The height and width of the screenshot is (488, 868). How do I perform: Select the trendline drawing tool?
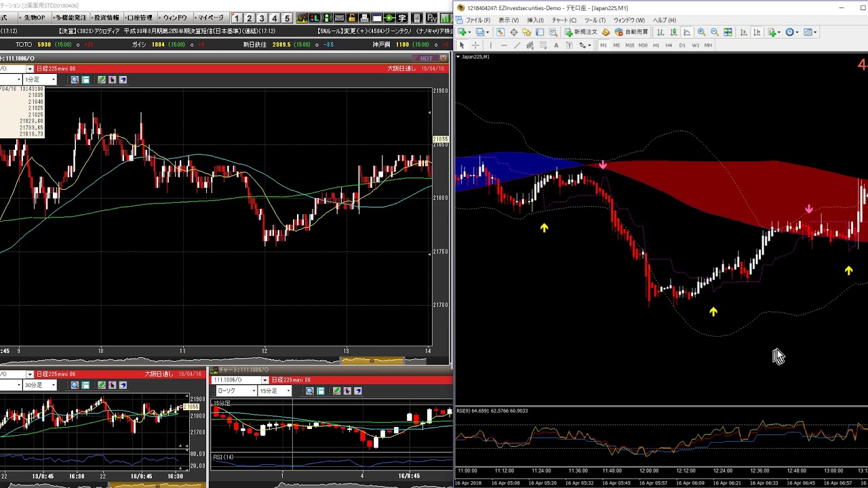coord(517,45)
